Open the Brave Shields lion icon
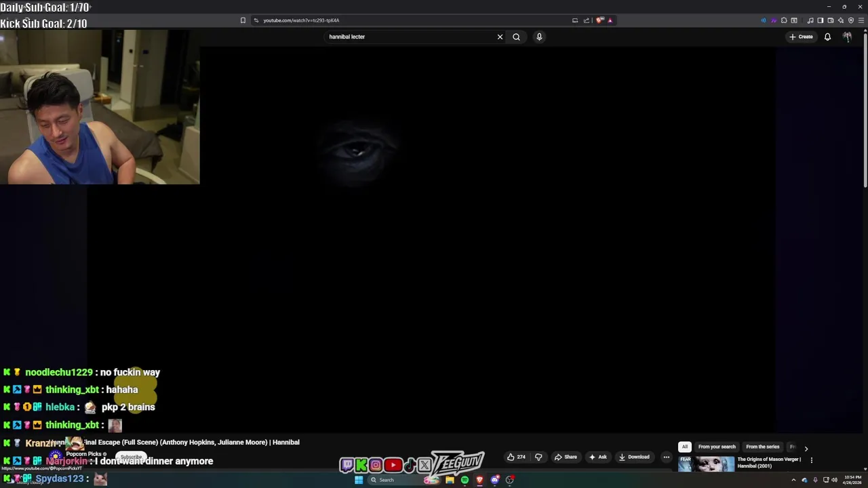The width and height of the screenshot is (868, 488). tap(599, 20)
